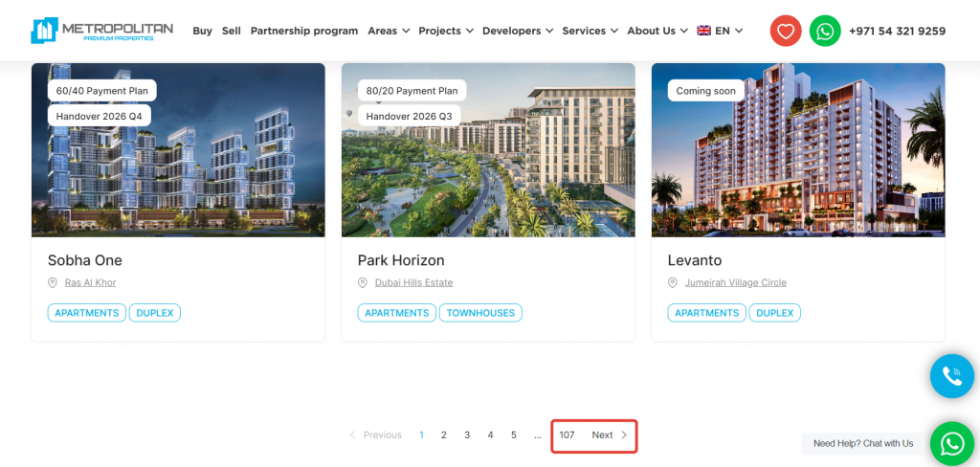
Task: Click the UK flag language icon
Action: [703, 31]
